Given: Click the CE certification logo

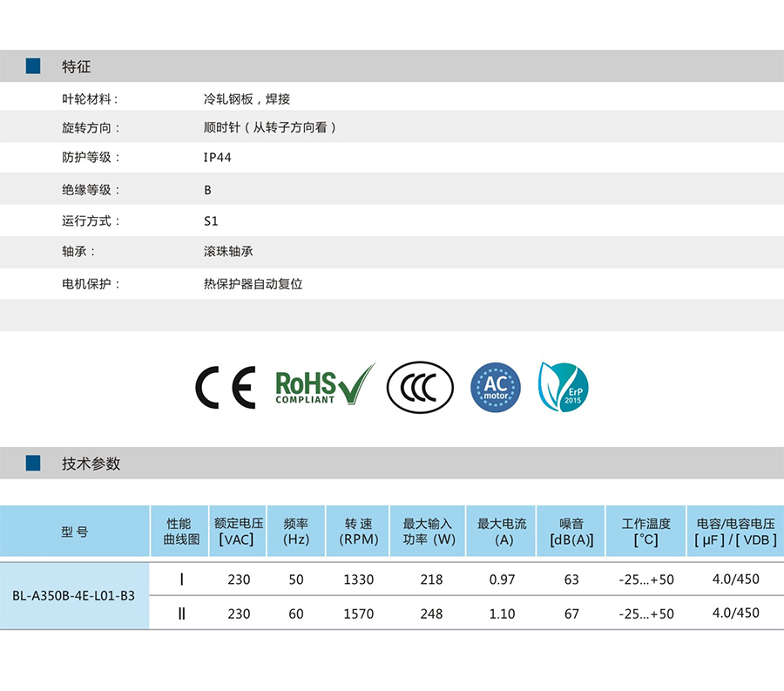Looking at the screenshot, I should [x=226, y=388].
